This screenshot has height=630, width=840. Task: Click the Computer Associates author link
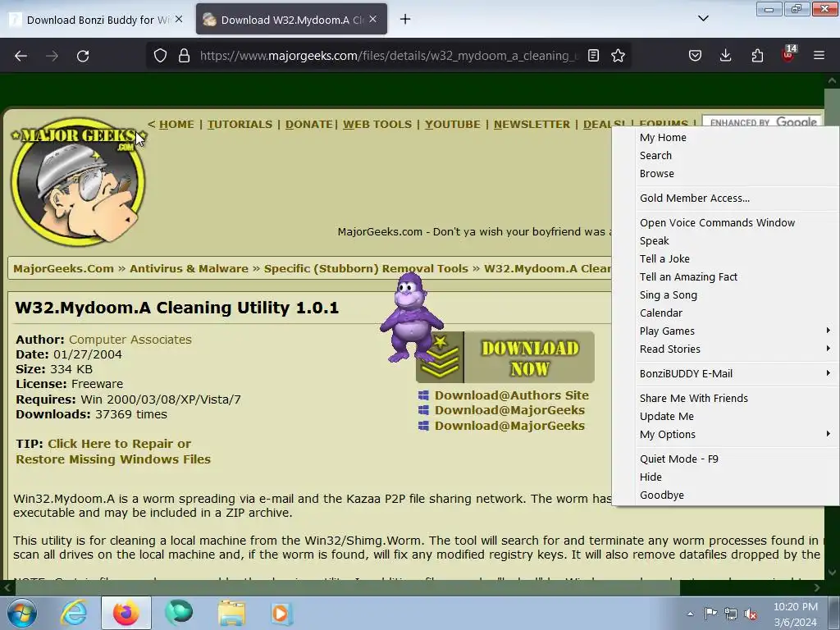coord(130,340)
